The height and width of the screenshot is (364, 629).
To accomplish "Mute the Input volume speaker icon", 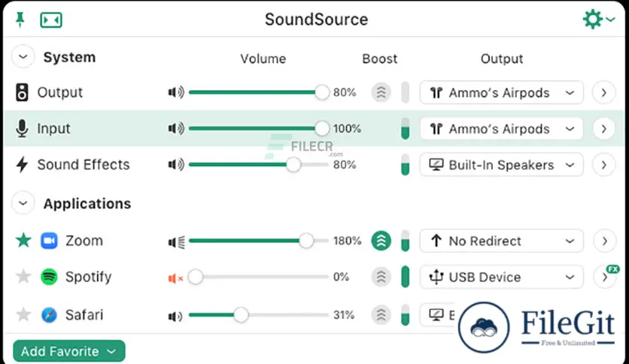I will coord(176,129).
